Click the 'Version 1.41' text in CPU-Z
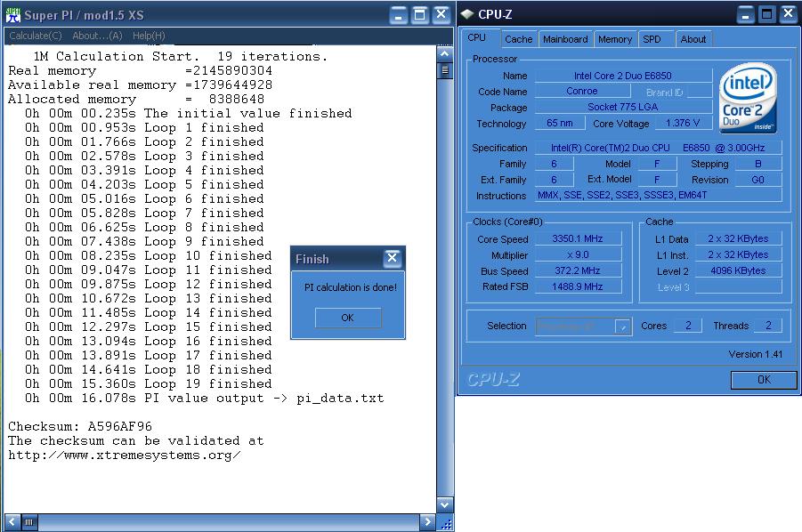 point(756,354)
